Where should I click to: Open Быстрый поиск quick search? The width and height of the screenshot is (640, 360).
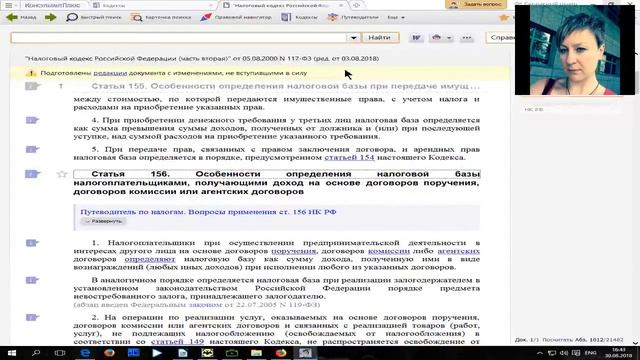pyautogui.click(x=94, y=17)
